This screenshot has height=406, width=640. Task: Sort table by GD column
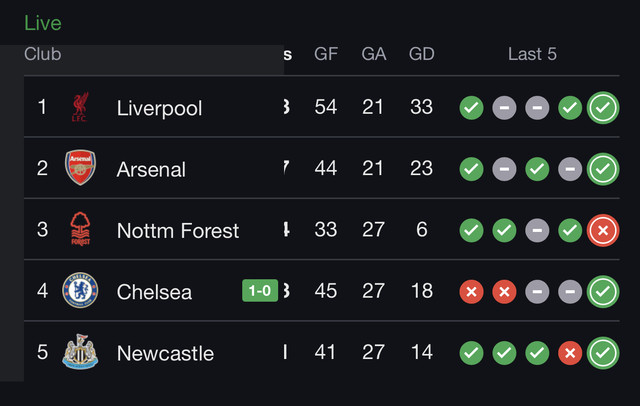click(422, 54)
